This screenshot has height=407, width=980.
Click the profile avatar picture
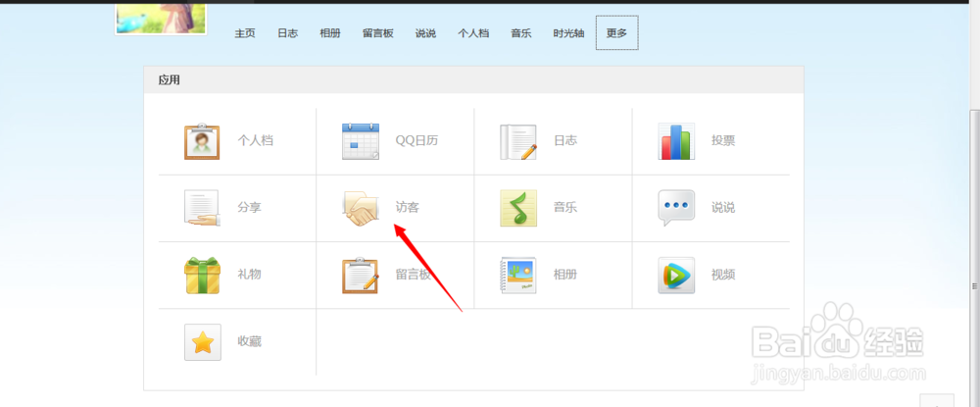pos(161,18)
